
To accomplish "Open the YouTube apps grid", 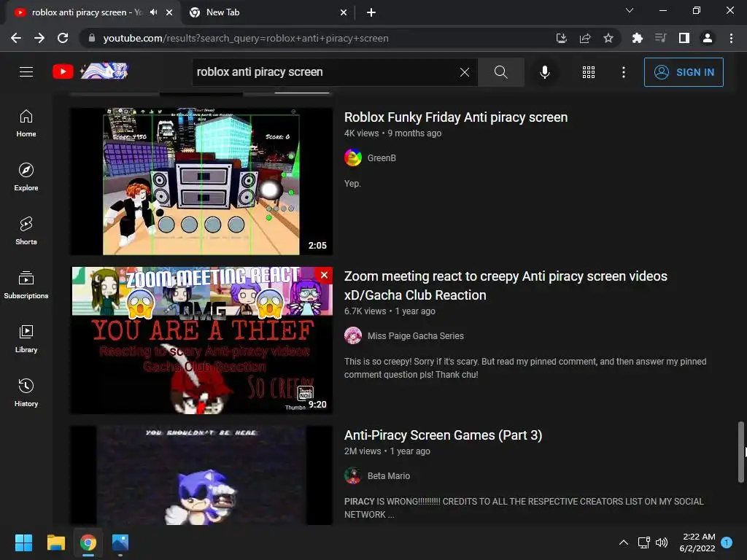I will 589,72.
